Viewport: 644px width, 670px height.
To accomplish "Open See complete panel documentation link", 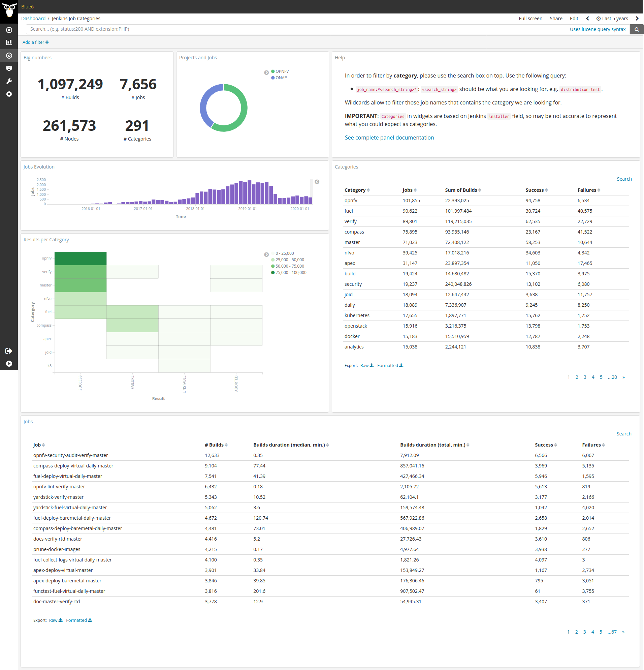I will [389, 138].
